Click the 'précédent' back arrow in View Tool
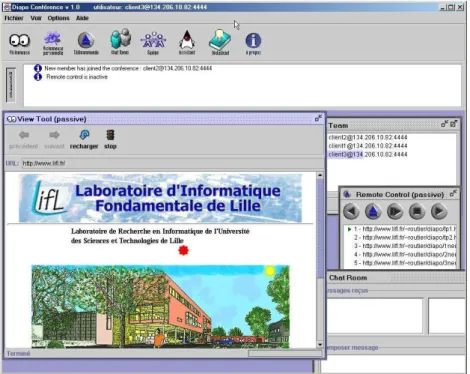This screenshot has width=470, height=374. coord(23,140)
